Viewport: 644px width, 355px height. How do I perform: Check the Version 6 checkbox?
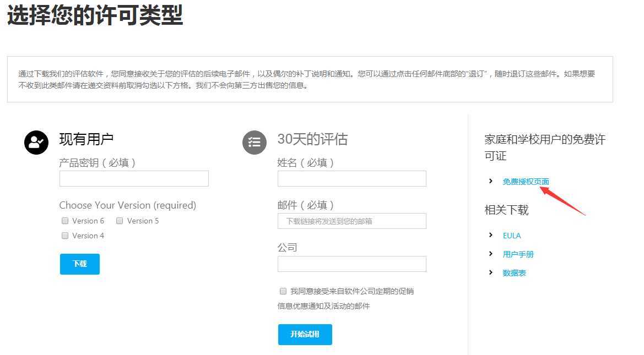tap(64, 221)
